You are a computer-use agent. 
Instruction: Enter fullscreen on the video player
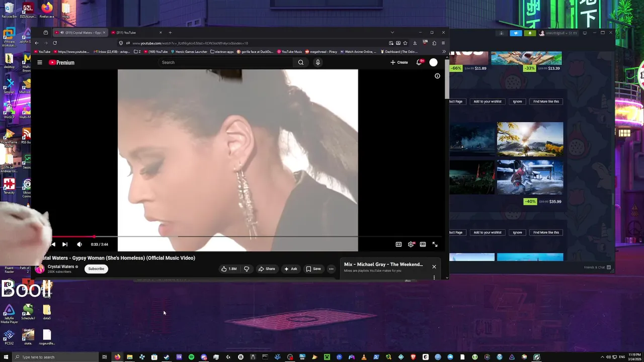click(x=435, y=244)
